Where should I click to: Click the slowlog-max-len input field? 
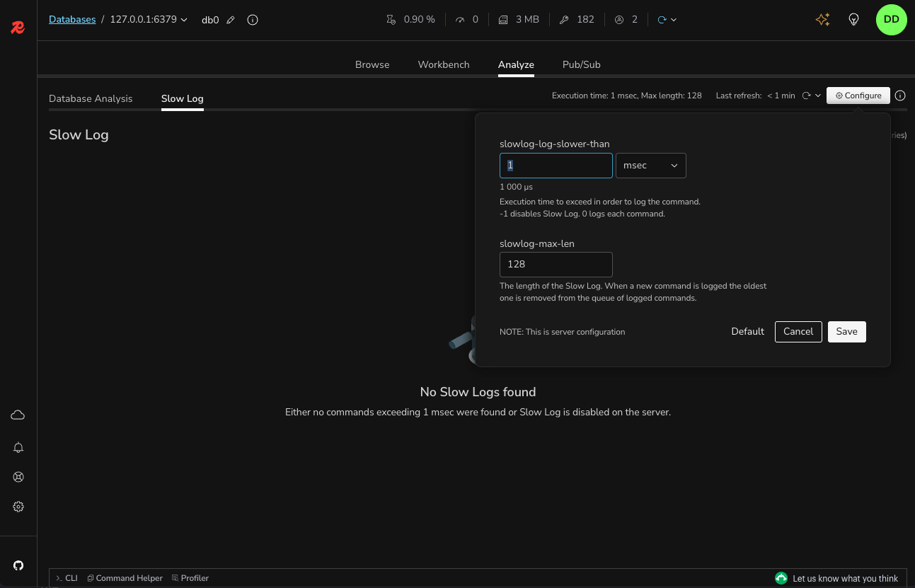point(556,264)
